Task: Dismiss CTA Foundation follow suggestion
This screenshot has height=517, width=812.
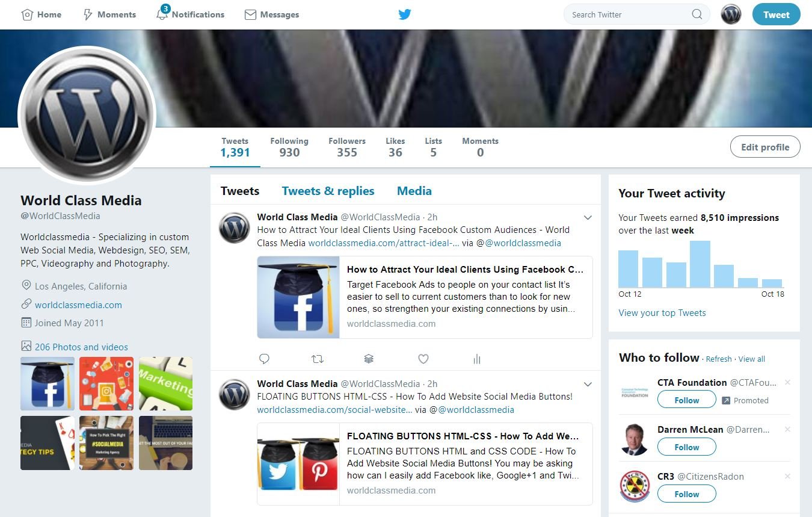Action: click(787, 383)
